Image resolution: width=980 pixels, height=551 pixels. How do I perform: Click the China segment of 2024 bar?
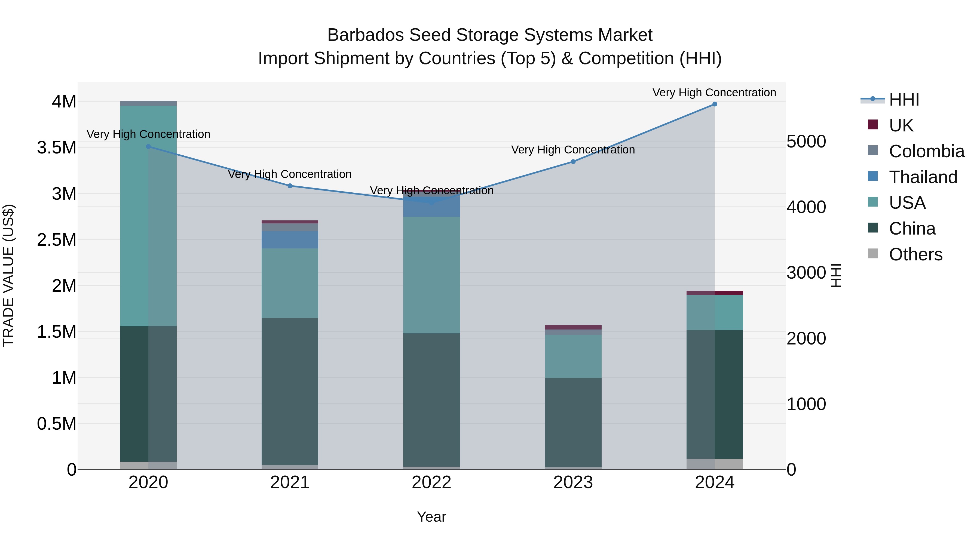(x=715, y=394)
